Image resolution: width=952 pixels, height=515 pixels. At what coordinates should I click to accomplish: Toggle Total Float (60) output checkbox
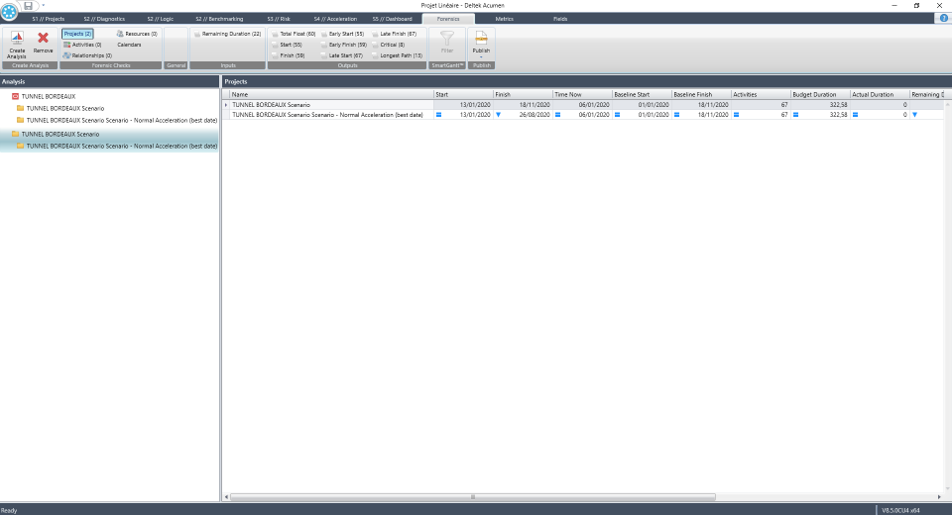(275, 35)
